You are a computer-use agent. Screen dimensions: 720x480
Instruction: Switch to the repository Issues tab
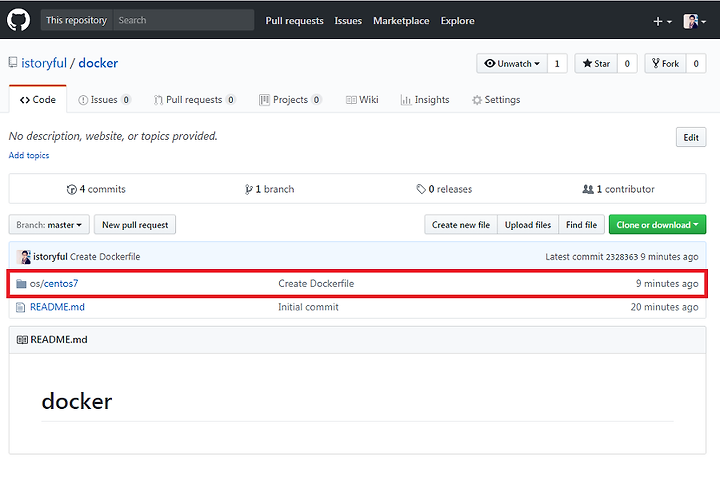click(x=104, y=100)
